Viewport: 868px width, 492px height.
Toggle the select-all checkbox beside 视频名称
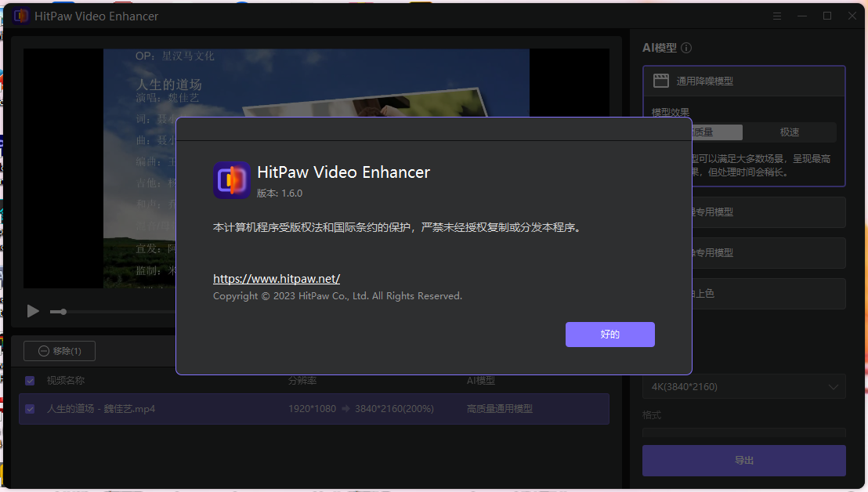(30, 381)
